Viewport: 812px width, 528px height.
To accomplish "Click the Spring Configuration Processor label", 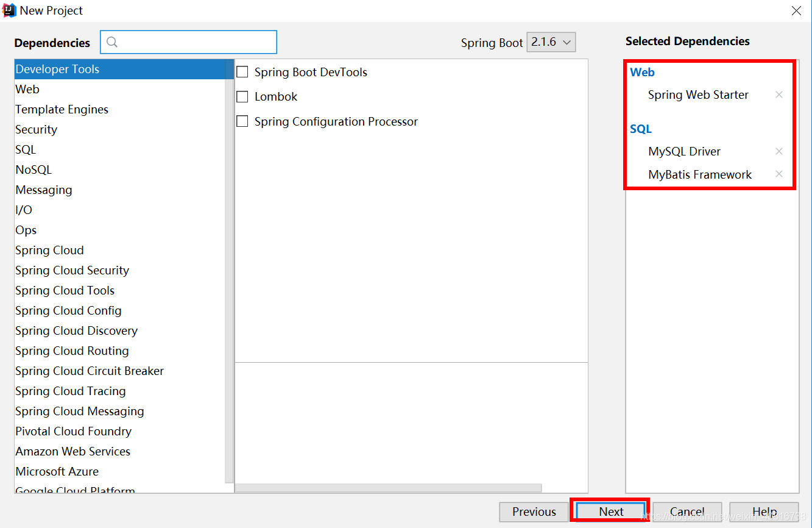I will [x=336, y=121].
